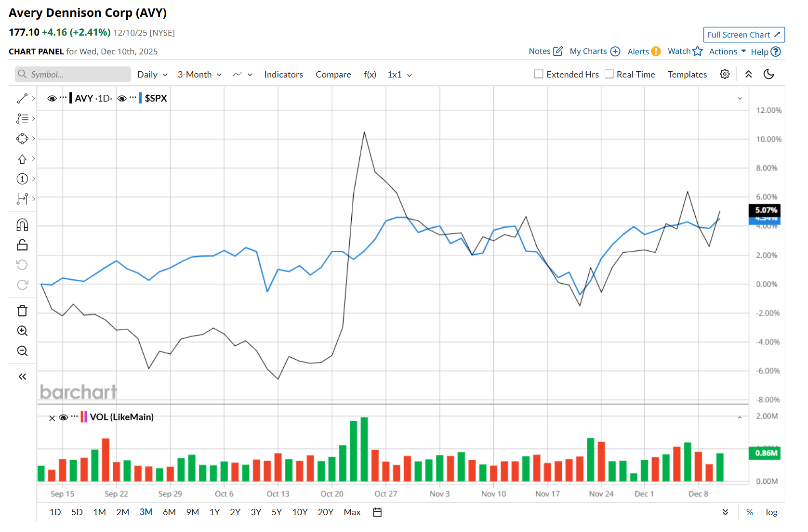Select the 1D time range
This screenshot has width=808, height=532.
[55, 512]
